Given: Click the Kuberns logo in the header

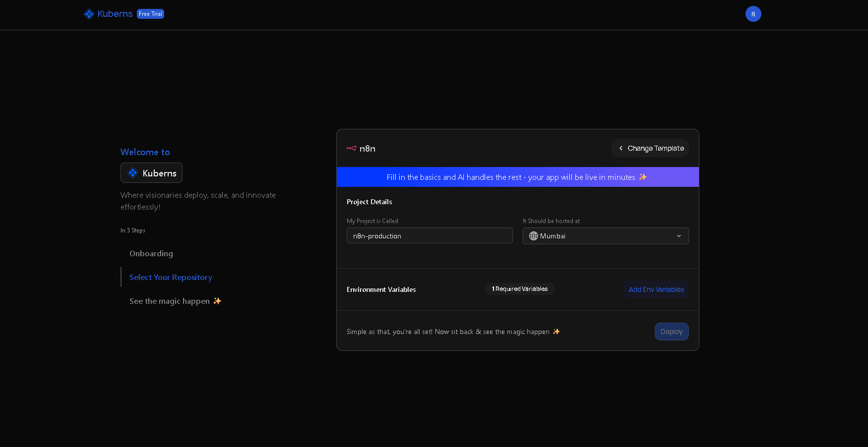Looking at the screenshot, I should coord(109,14).
